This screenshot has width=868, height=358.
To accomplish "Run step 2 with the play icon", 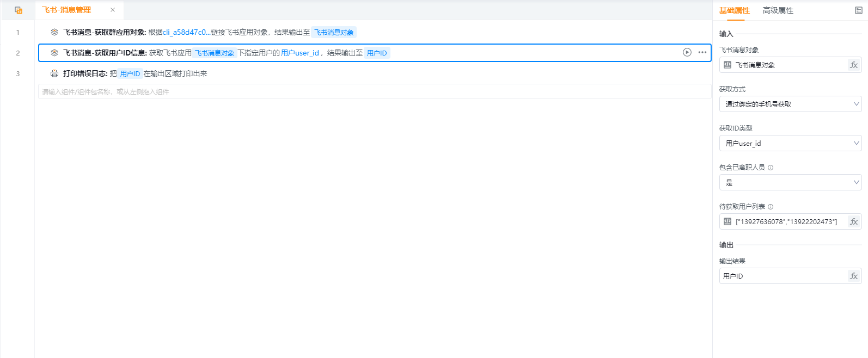I will pyautogui.click(x=687, y=52).
